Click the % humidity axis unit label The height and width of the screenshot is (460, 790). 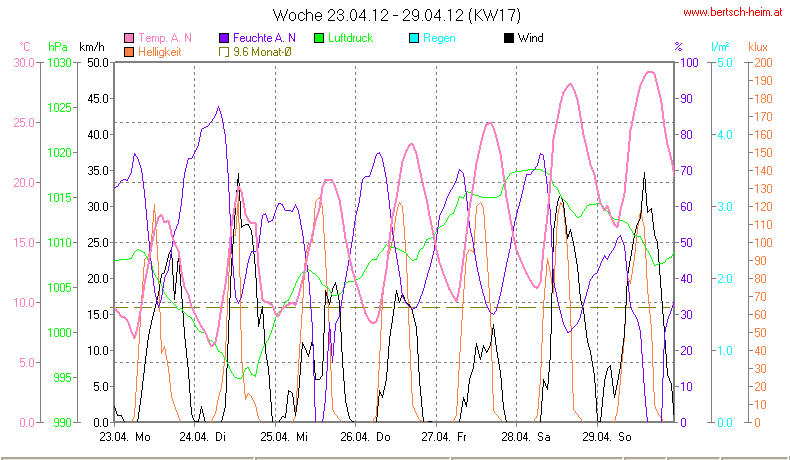(x=678, y=47)
